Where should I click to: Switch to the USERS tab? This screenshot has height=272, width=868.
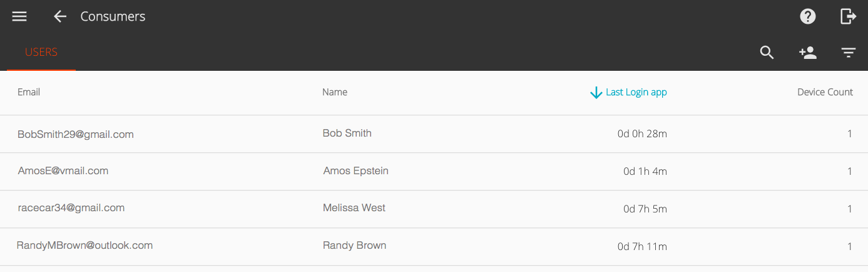click(41, 52)
